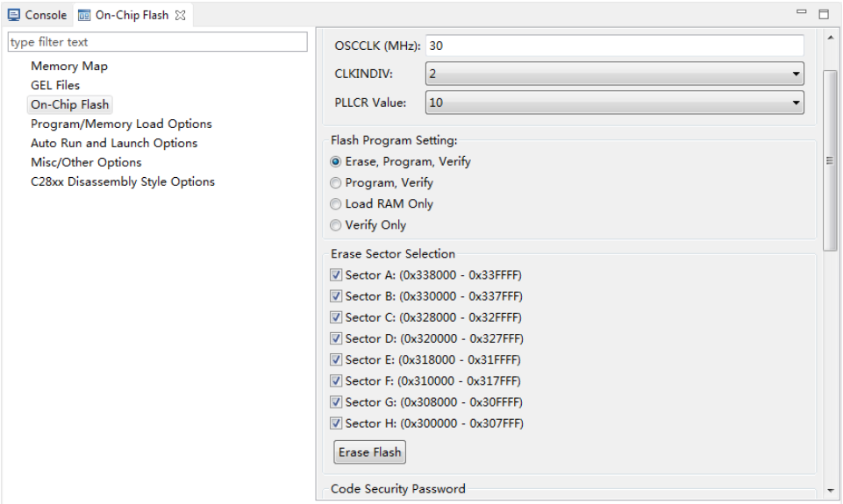Select Verify Only option
Image resolution: width=843 pixels, height=504 pixels.
(335, 225)
